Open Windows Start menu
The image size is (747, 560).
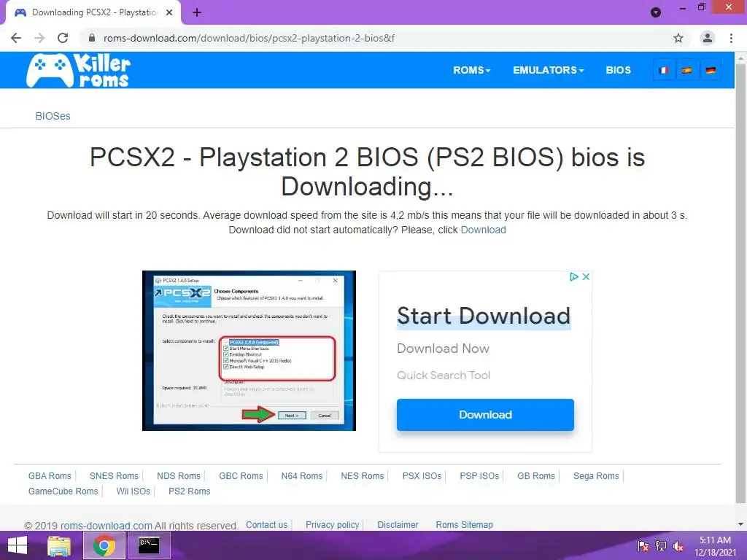[18, 545]
